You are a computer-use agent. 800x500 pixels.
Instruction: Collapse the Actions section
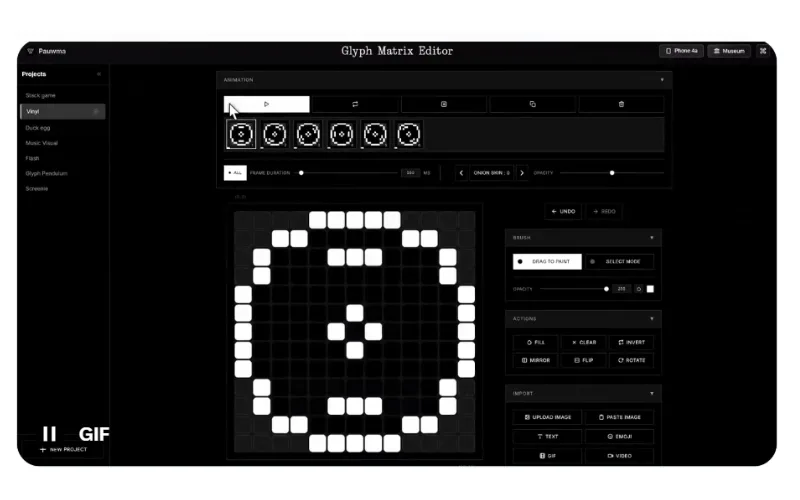pos(651,319)
